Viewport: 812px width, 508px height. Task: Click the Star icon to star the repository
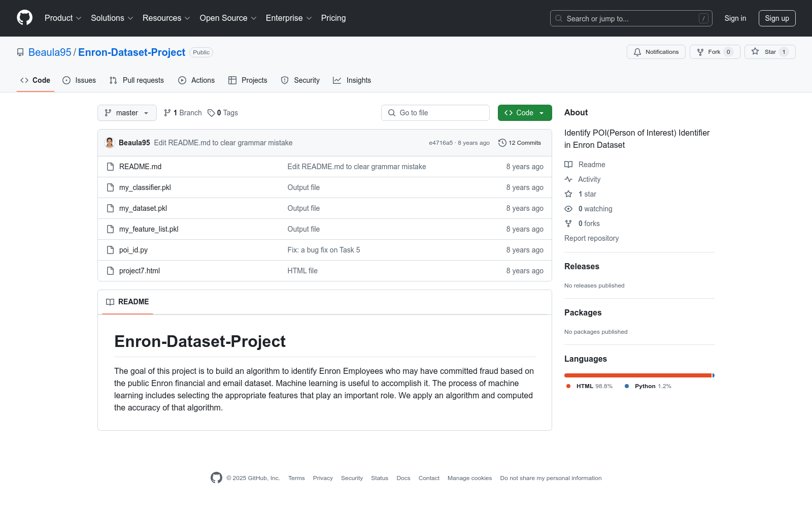pyautogui.click(x=755, y=51)
